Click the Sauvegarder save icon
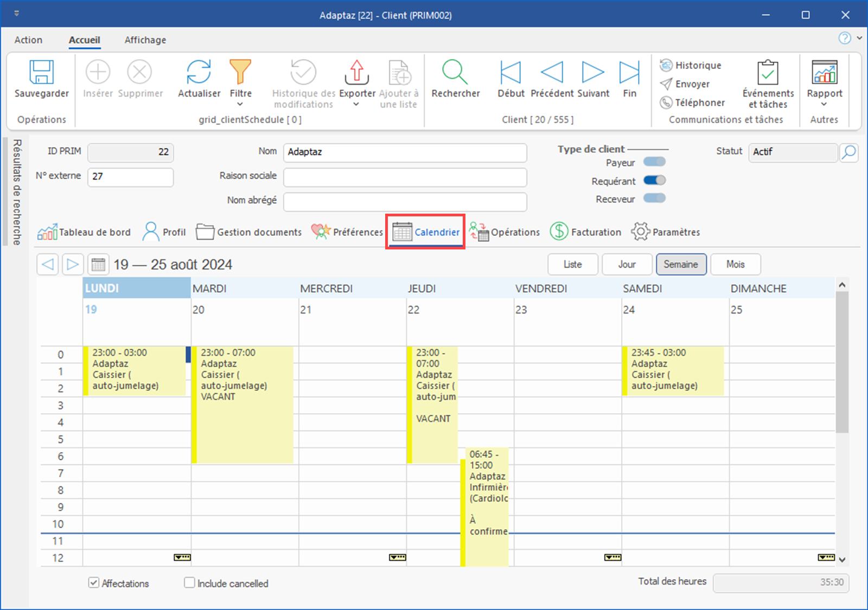 pyautogui.click(x=41, y=73)
